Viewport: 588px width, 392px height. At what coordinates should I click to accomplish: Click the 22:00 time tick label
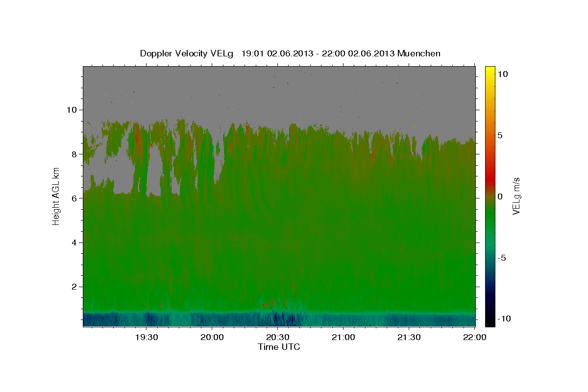pyautogui.click(x=475, y=338)
